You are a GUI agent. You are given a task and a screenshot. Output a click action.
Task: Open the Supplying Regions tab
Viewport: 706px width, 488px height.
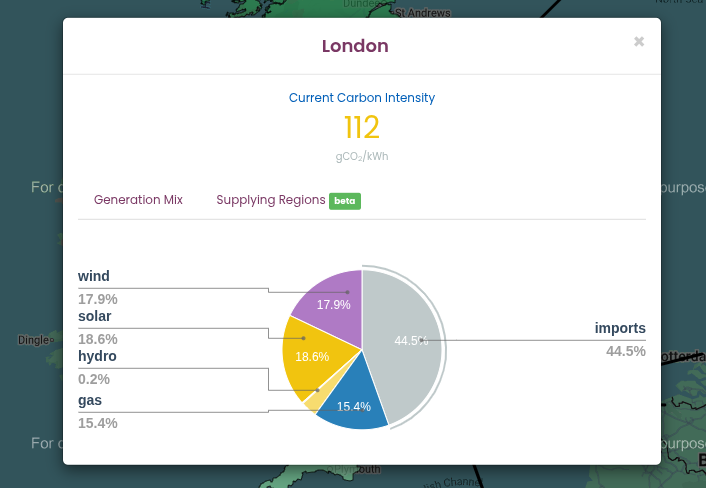coord(271,200)
